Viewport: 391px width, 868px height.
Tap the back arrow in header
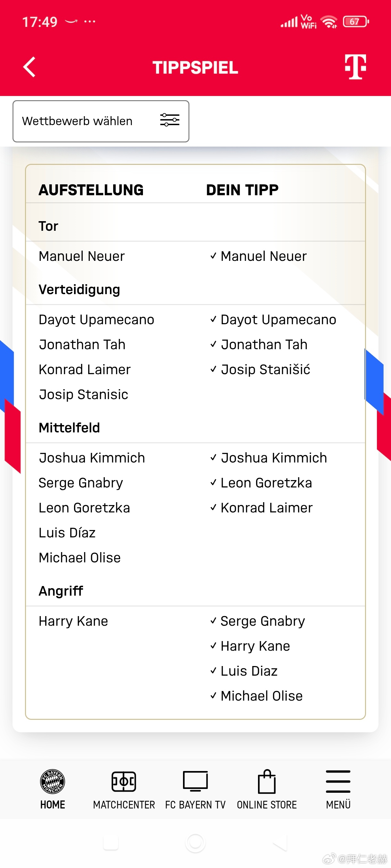click(29, 67)
